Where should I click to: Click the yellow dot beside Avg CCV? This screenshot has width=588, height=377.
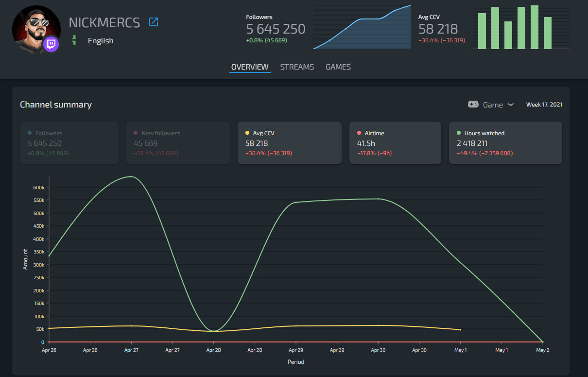tap(247, 133)
